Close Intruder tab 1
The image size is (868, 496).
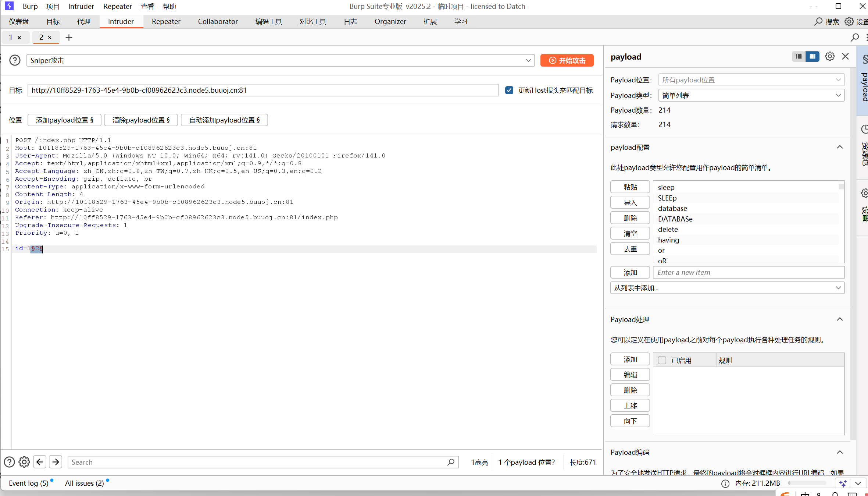[x=19, y=38]
